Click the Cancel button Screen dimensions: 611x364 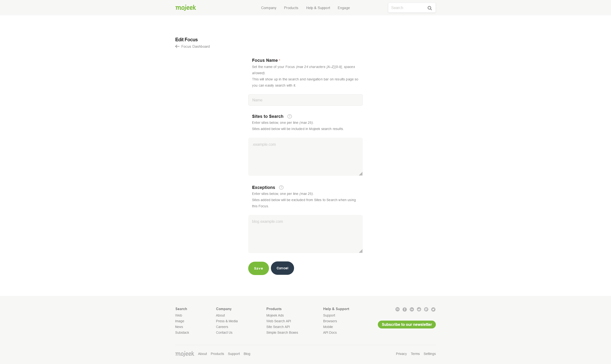pyautogui.click(x=282, y=268)
